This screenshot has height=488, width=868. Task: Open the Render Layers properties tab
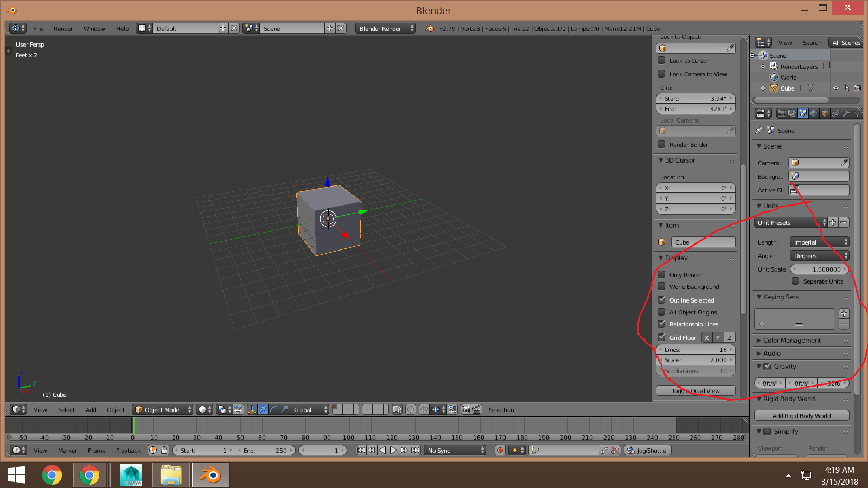click(x=792, y=113)
